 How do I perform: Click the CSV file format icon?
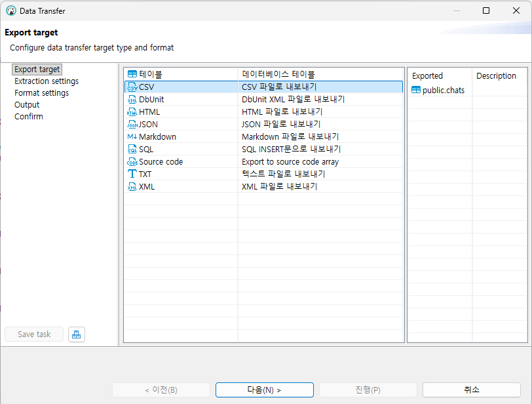tap(132, 87)
